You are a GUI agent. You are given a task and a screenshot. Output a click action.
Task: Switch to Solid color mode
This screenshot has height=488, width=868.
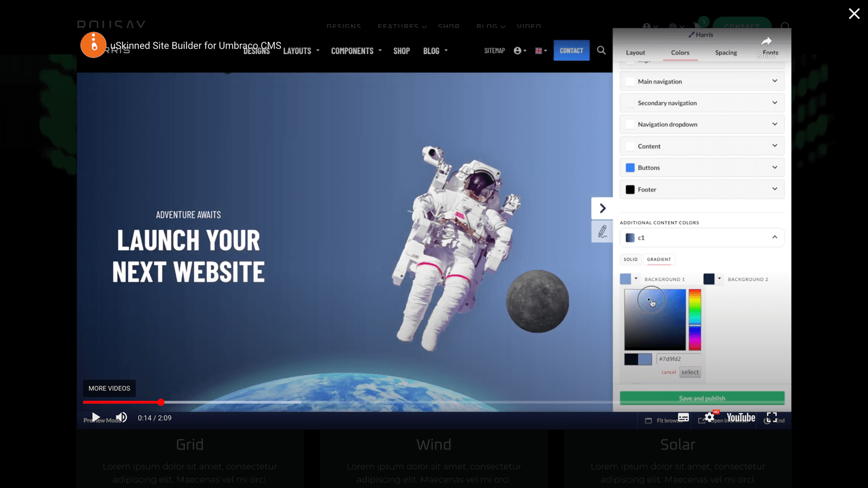[630, 259]
